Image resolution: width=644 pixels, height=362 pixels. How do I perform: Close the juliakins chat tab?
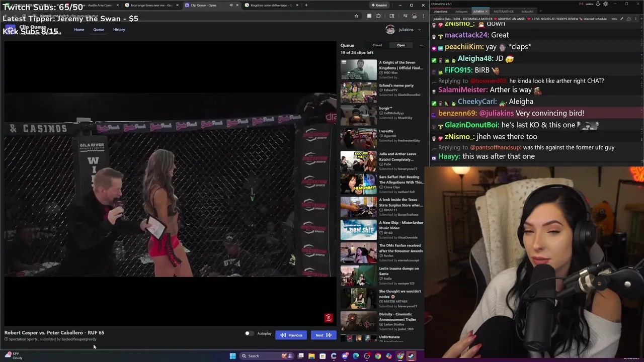tap(487, 11)
